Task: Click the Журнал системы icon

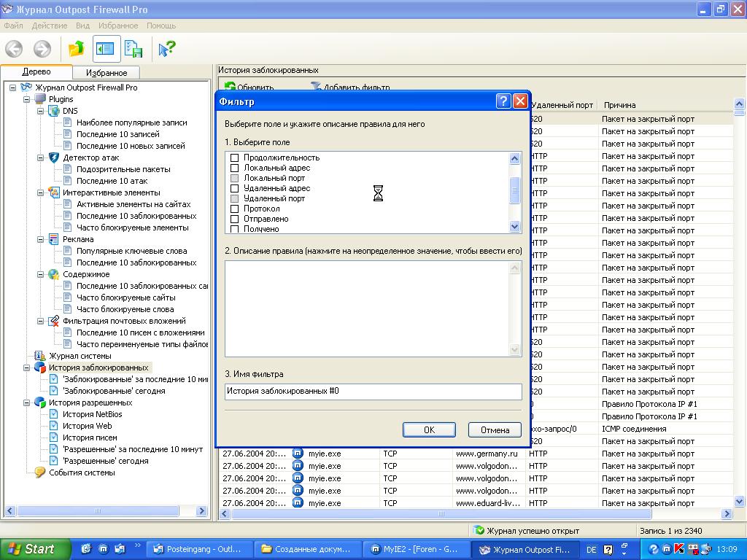Action: coord(41,356)
